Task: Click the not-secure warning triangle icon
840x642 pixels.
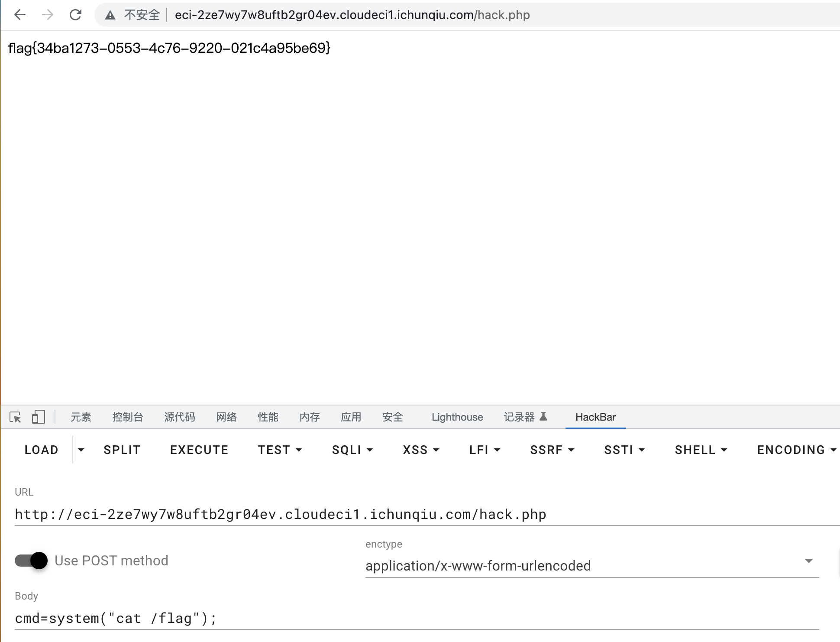Action: coord(110,16)
